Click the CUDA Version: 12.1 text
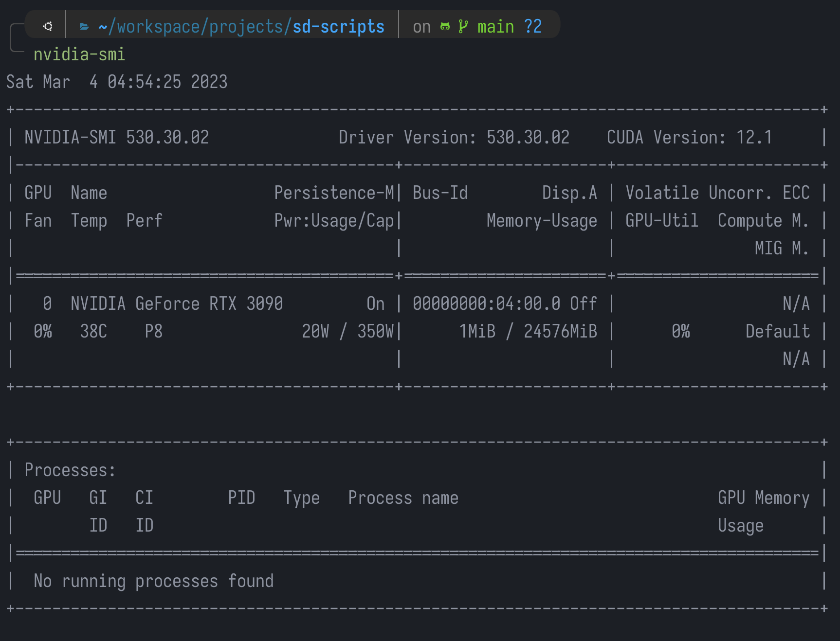Viewport: 840px width, 641px height. pyautogui.click(x=689, y=137)
